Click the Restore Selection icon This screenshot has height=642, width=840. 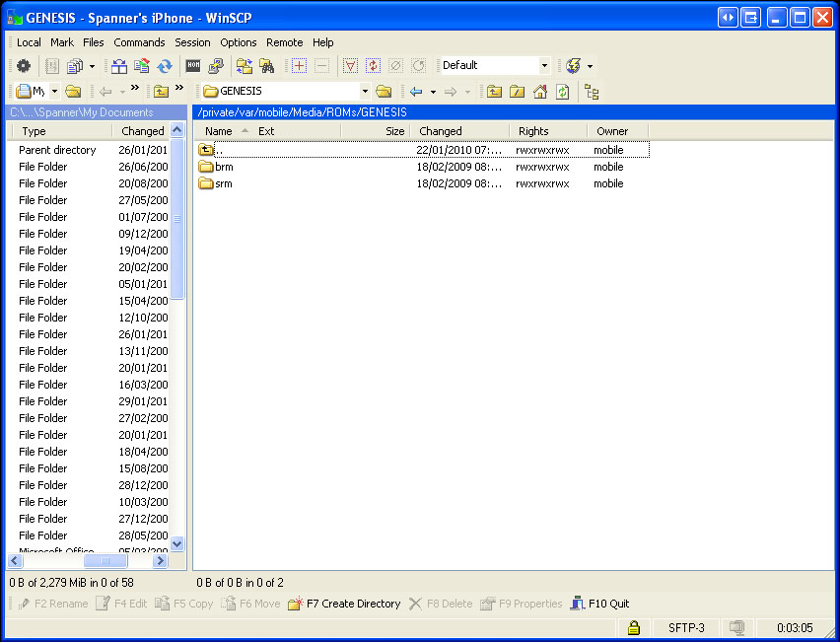[x=418, y=66]
